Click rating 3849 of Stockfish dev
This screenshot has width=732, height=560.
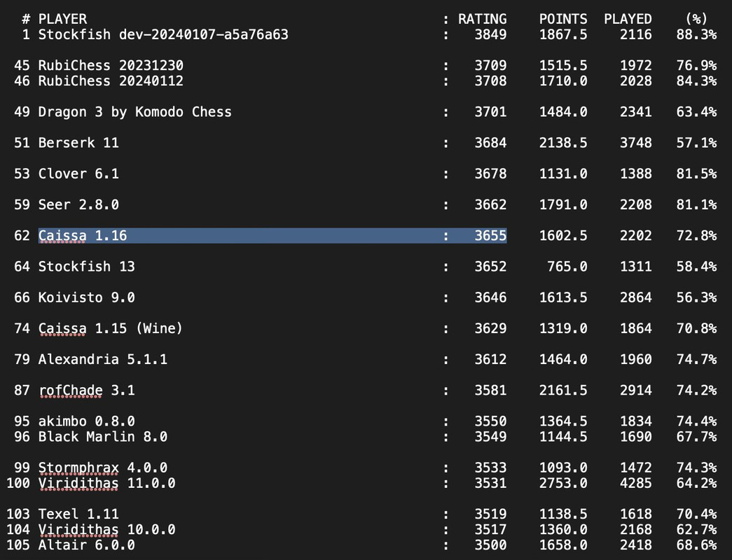pos(490,34)
